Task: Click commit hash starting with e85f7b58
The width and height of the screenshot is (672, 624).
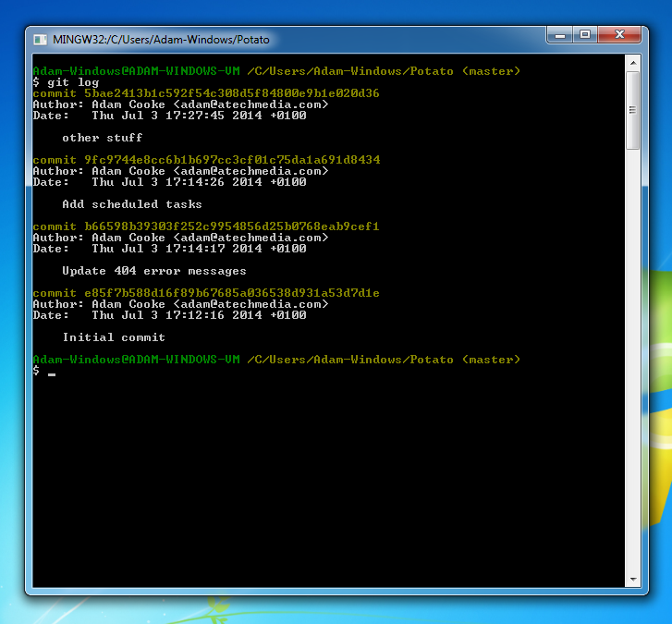Action: pos(232,293)
